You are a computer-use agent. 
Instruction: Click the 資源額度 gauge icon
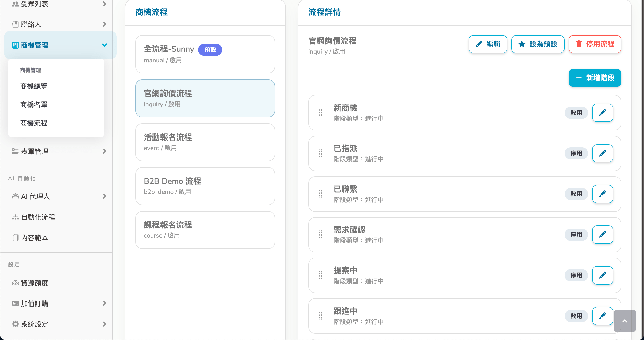coord(15,283)
